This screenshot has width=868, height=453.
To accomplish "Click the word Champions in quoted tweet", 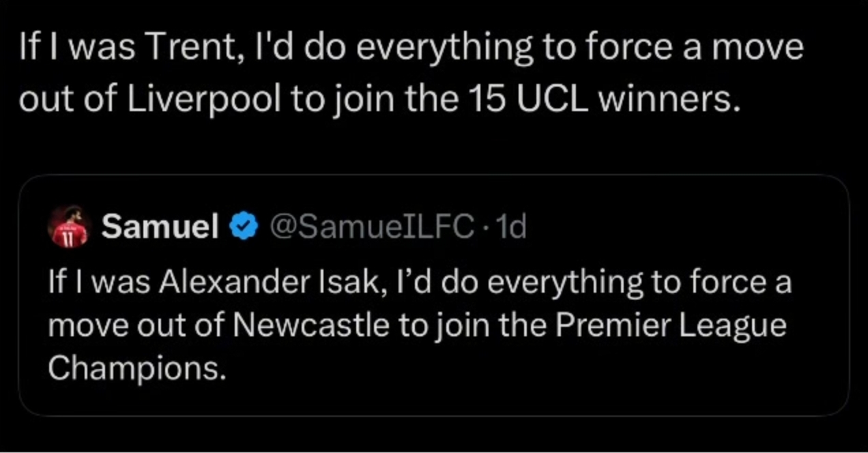I will coord(136,368).
